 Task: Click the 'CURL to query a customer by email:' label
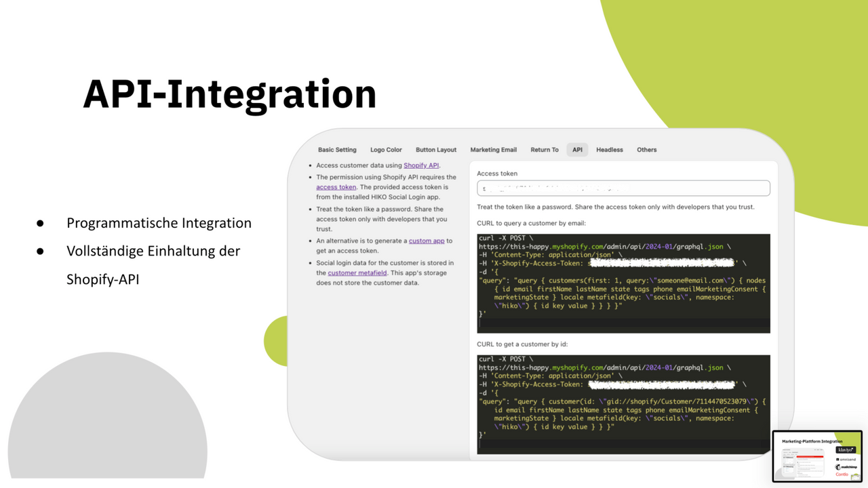[x=531, y=223]
